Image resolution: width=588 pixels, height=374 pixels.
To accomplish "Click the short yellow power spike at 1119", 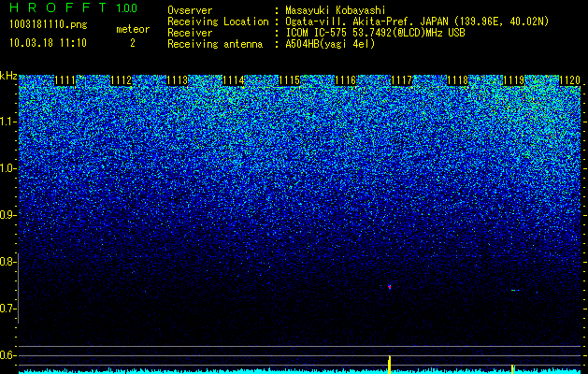I will (512, 369).
